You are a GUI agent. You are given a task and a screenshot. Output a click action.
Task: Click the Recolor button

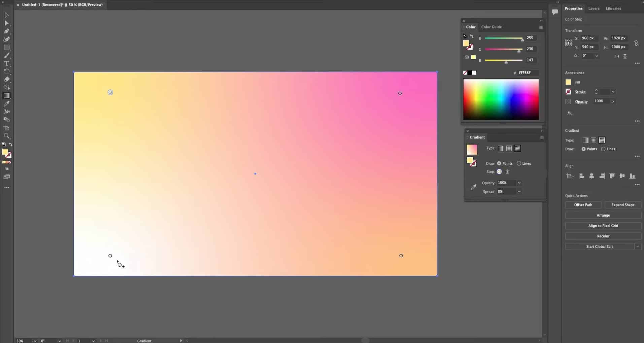click(603, 236)
